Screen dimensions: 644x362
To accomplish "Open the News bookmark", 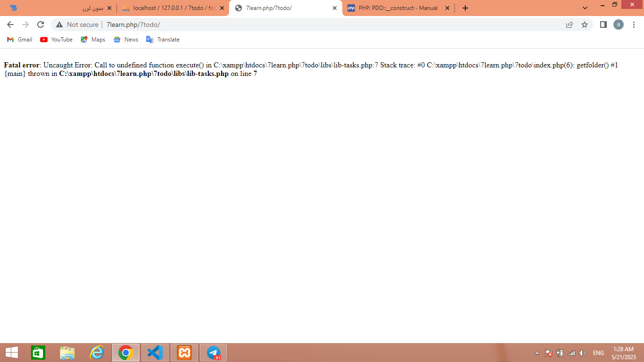I will click(126, 40).
